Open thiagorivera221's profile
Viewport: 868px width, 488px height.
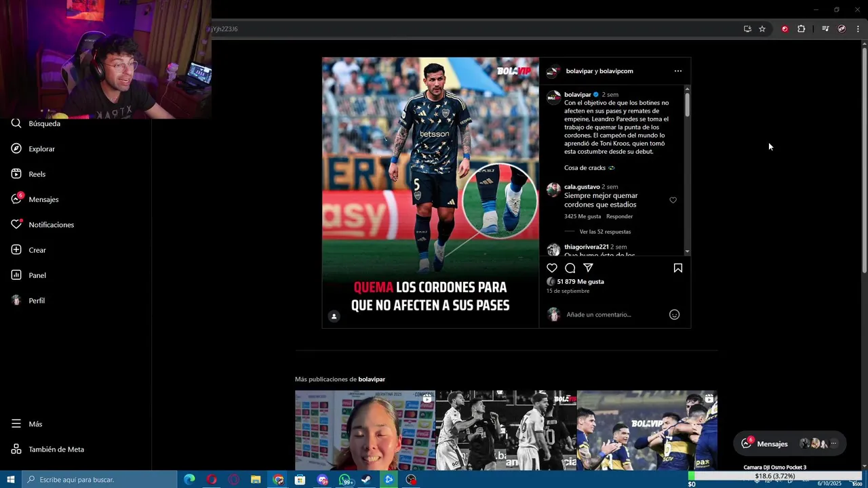pyautogui.click(x=587, y=247)
